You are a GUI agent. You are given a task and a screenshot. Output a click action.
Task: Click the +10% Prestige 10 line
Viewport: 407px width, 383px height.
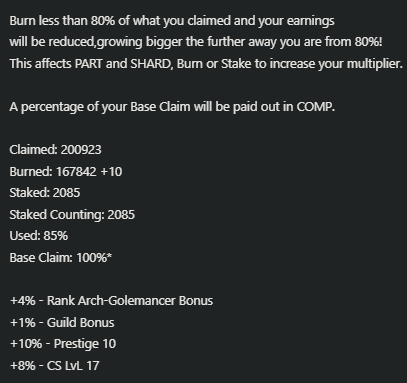[x=63, y=344]
